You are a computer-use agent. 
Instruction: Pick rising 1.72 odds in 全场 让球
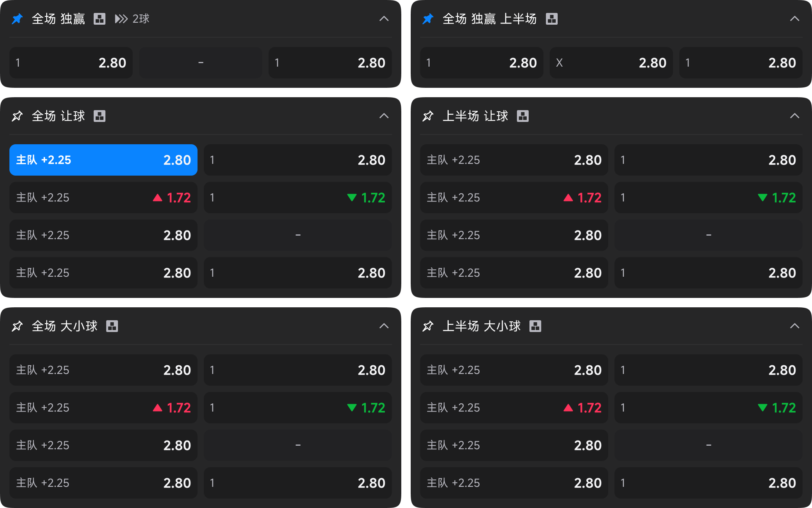tap(103, 198)
